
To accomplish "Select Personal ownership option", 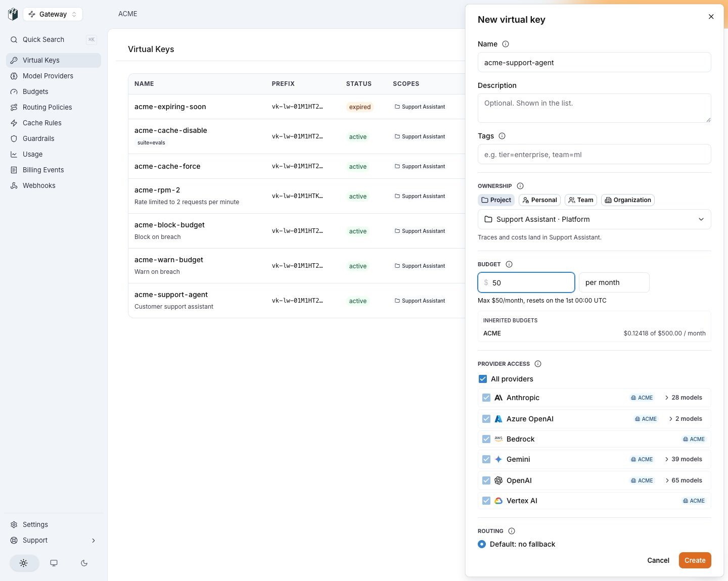I will coord(540,200).
